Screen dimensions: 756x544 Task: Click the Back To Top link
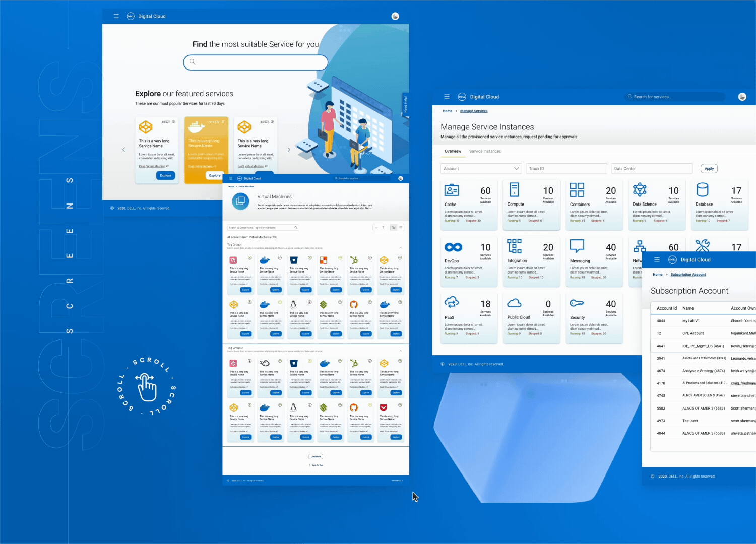[x=316, y=465]
